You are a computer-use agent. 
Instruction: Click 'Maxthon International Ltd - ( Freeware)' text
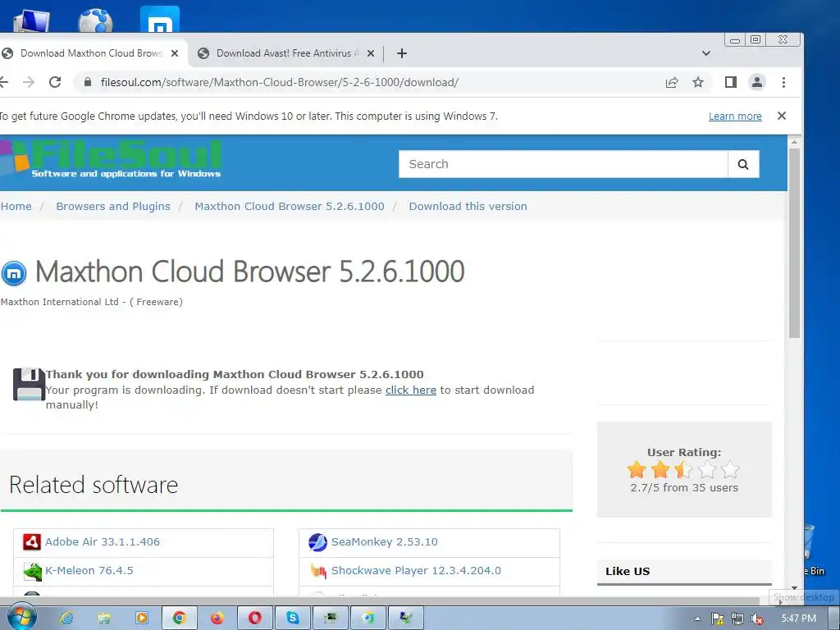point(92,302)
